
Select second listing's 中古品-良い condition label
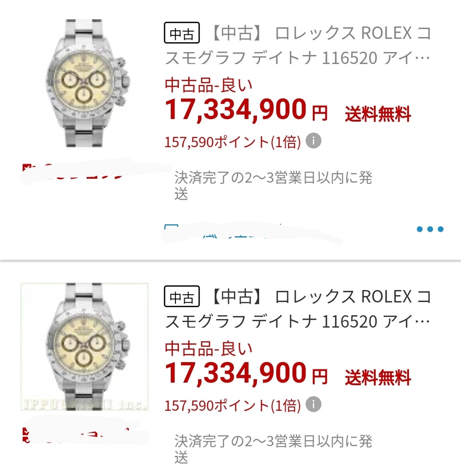coord(209,348)
